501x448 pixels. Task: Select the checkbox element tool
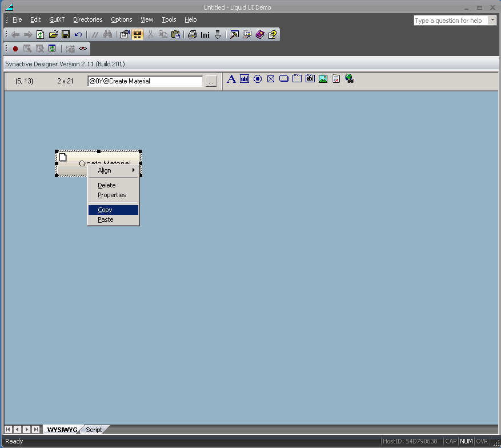pyautogui.click(x=271, y=79)
